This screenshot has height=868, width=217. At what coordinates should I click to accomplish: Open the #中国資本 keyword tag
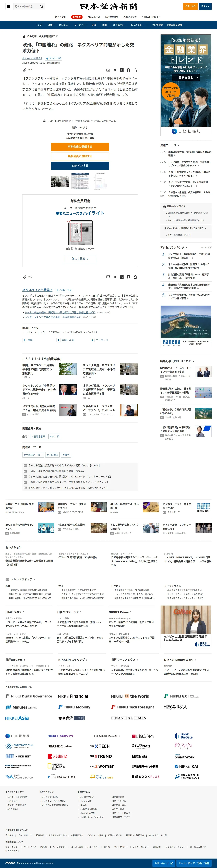coord(53,455)
